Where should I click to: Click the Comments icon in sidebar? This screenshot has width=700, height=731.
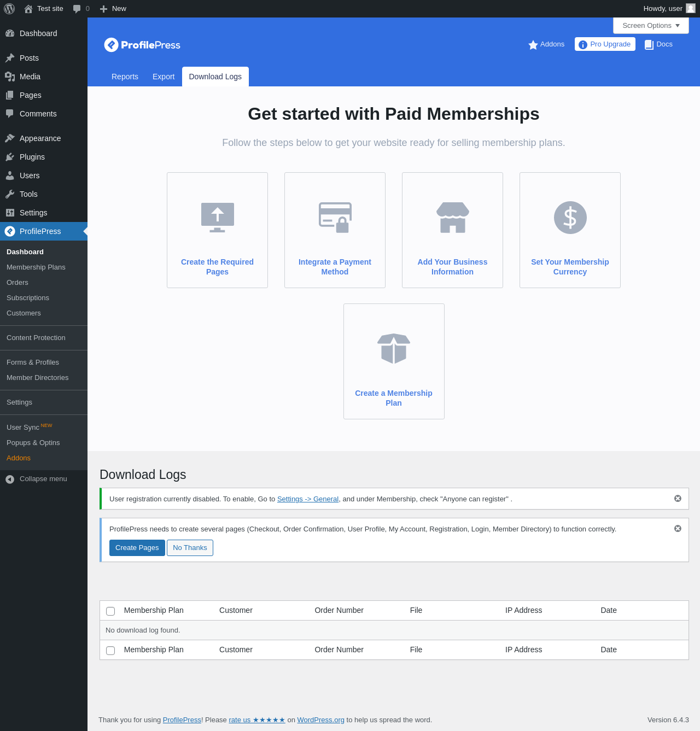pyautogui.click(x=10, y=114)
